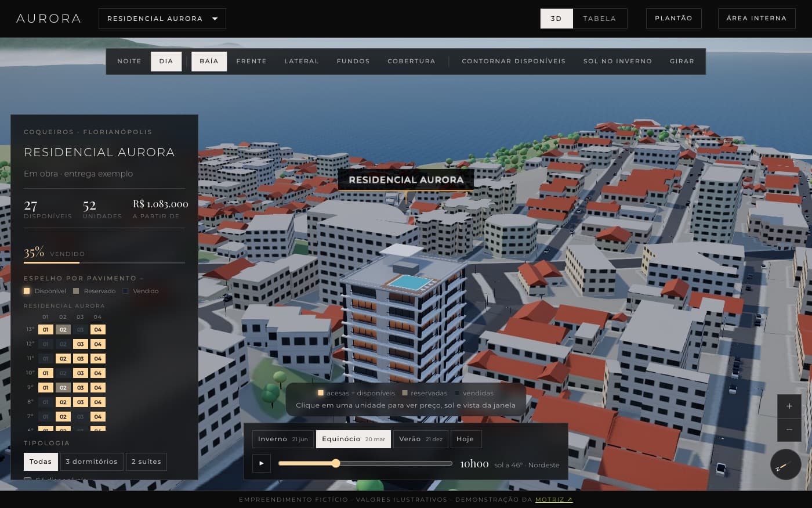The height and width of the screenshot is (508, 812).
Task: Select unit 01 on 10° floor
Action: click(46, 373)
